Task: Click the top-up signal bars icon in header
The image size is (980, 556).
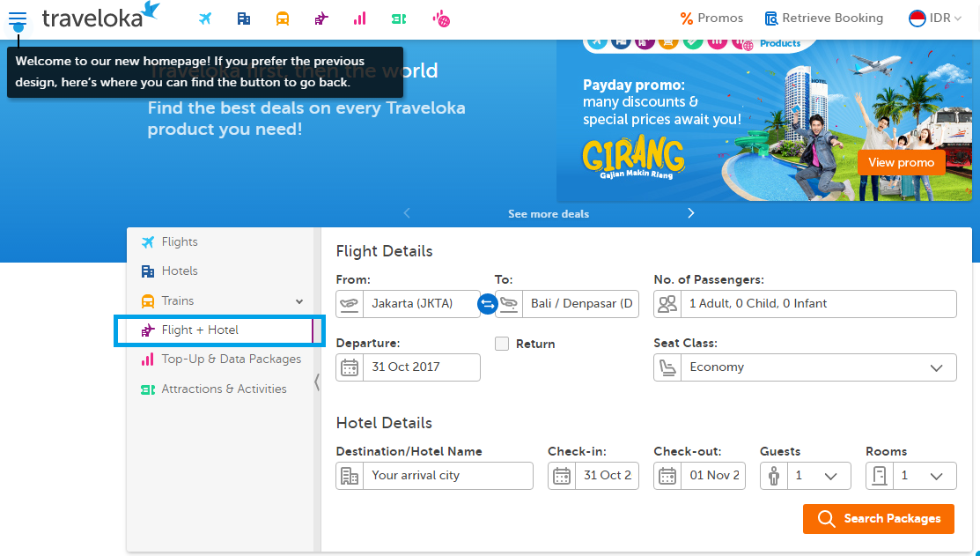Action: pos(359,19)
